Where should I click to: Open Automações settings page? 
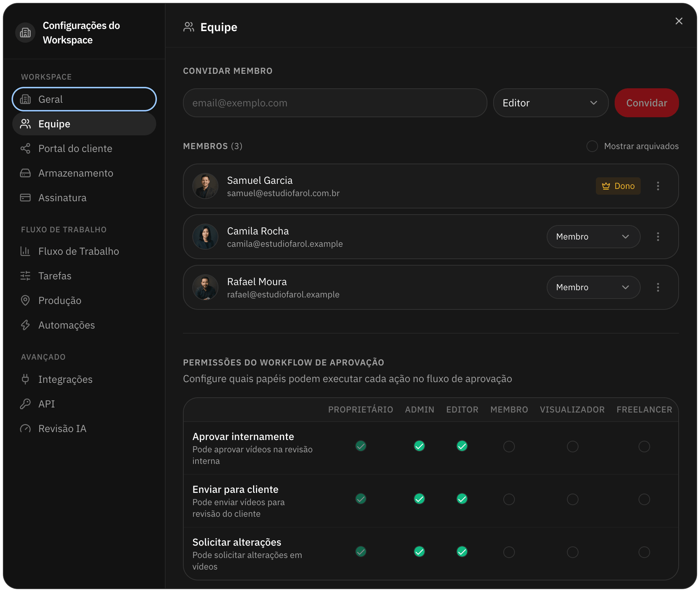pyautogui.click(x=84, y=325)
